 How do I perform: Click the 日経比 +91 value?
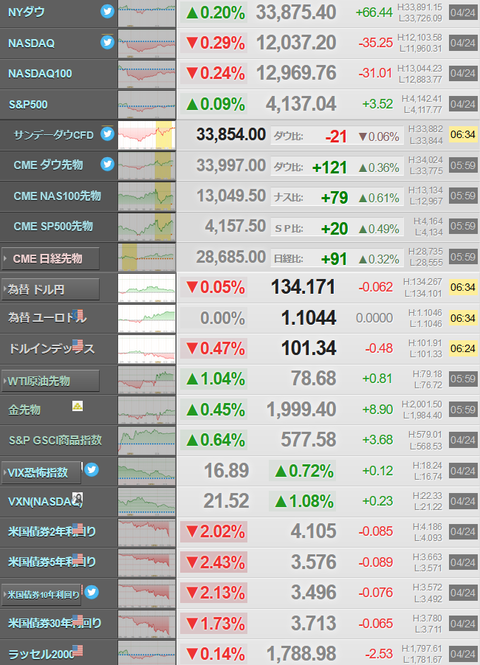click(x=334, y=259)
